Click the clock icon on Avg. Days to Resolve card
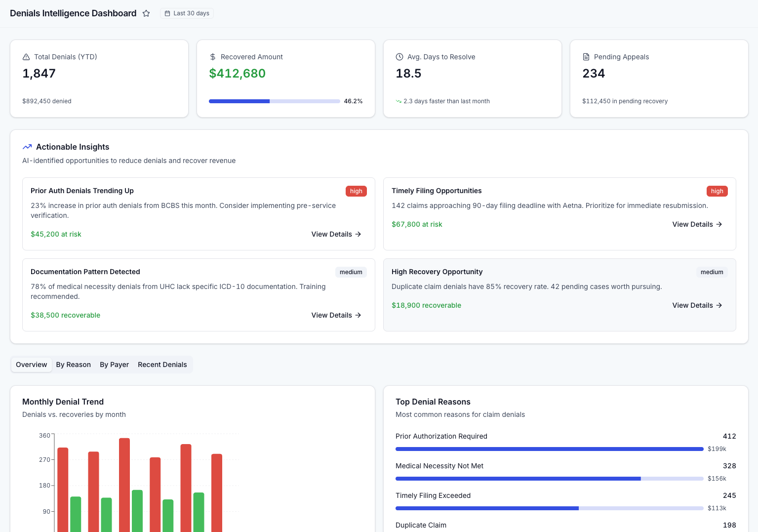This screenshot has height=532, width=758. click(x=399, y=57)
